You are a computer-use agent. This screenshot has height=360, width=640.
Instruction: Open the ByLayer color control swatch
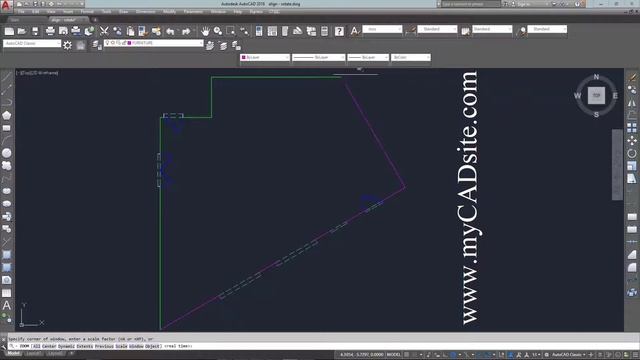(x=265, y=58)
